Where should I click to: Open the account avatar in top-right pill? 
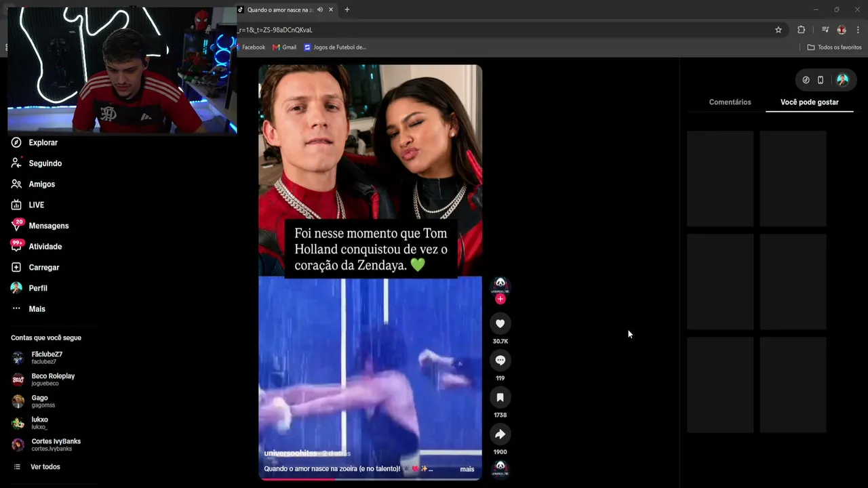[x=842, y=80]
